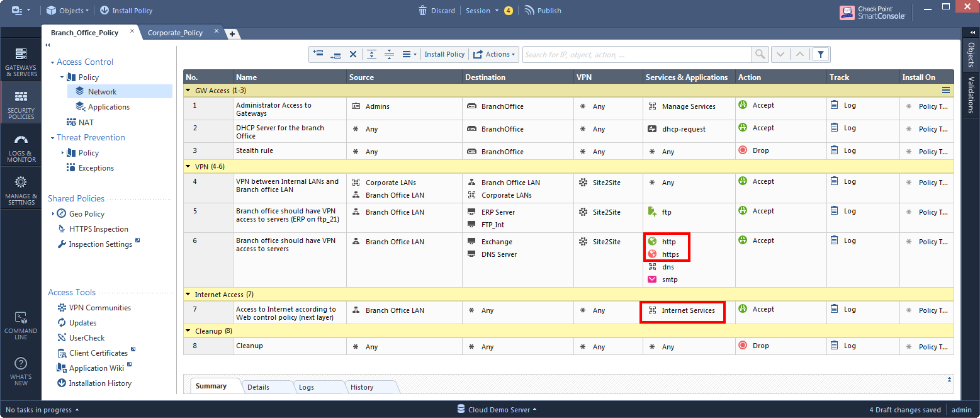Open Inspection Settings
Image resolution: width=980 pixels, height=418 pixels.
(100, 244)
